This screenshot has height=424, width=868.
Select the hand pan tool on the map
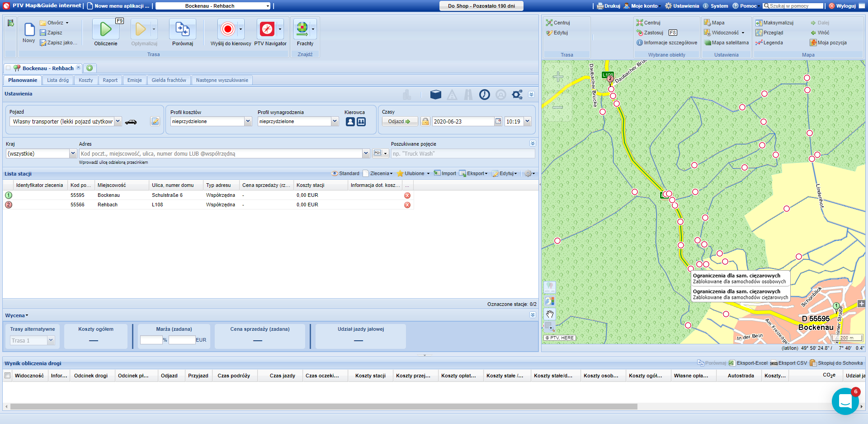(x=550, y=314)
